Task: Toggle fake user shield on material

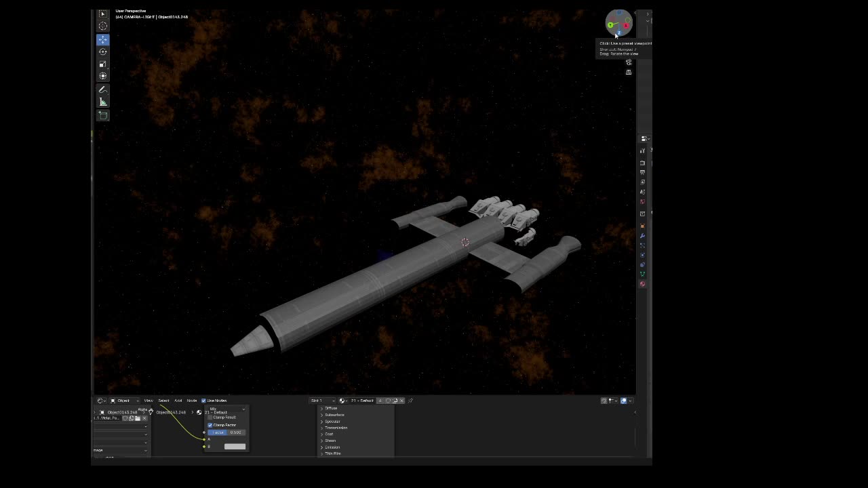Action: click(x=388, y=401)
